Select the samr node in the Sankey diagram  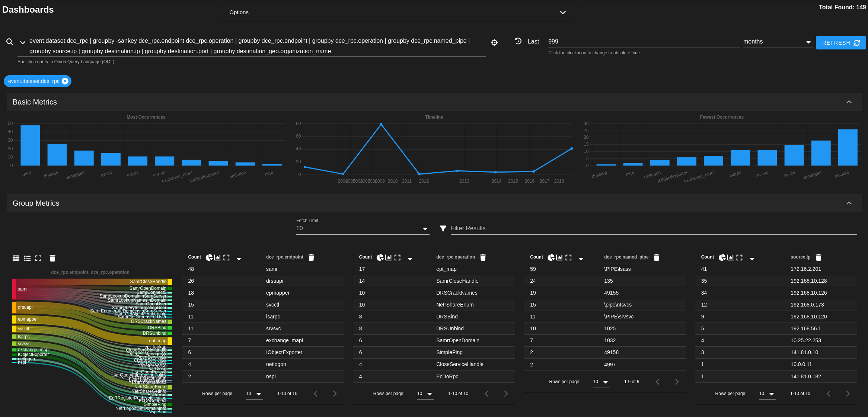[x=15, y=289]
